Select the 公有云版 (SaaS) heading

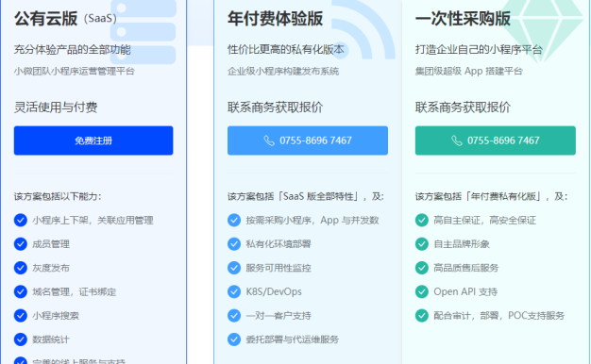(x=65, y=19)
